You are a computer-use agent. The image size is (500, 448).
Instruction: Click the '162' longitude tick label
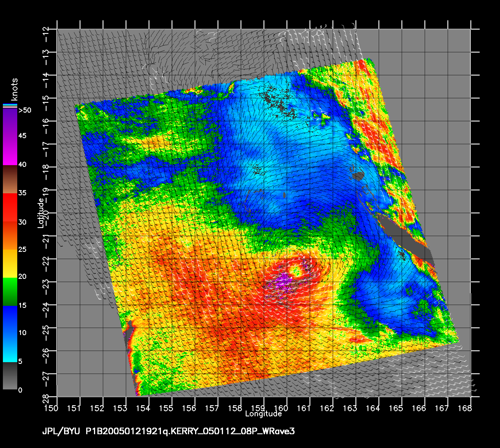[x=327, y=408]
